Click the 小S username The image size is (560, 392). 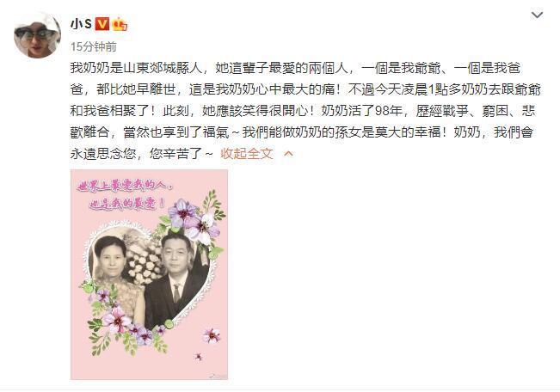(81, 24)
